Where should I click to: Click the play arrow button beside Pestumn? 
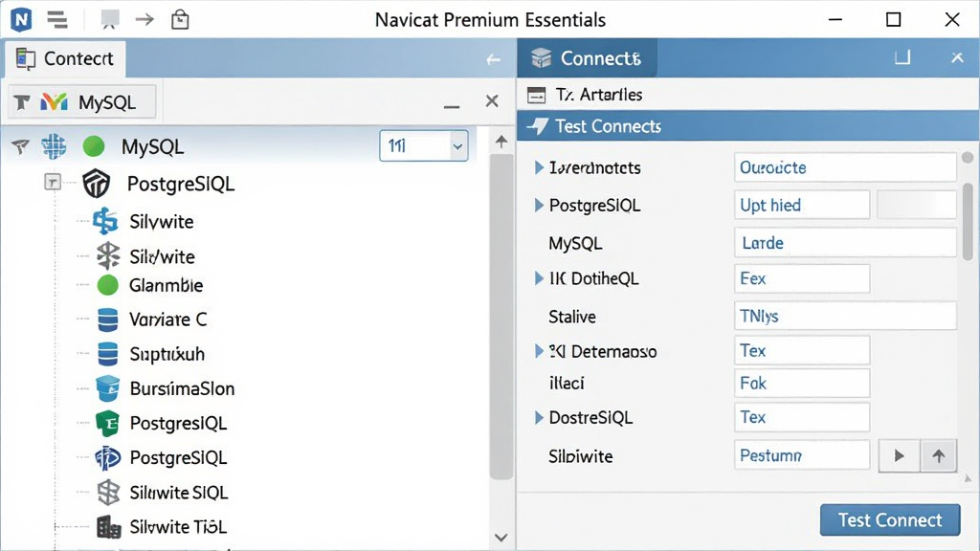[x=899, y=456]
